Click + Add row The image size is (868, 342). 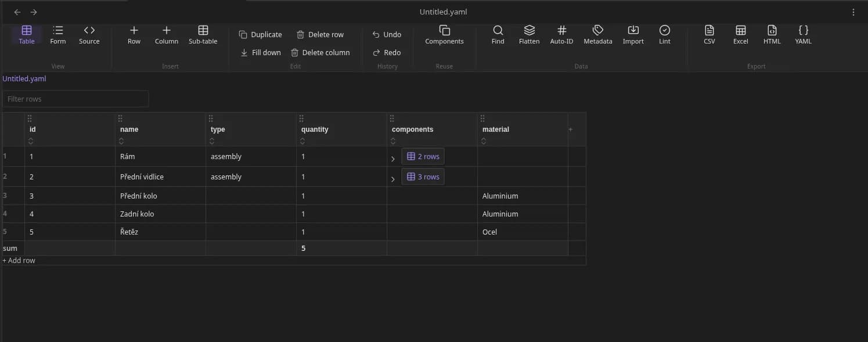(x=19, y=260)
